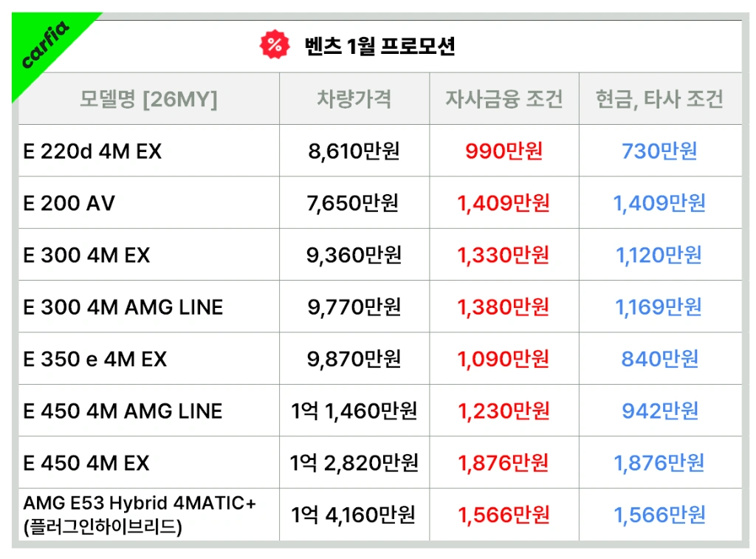Click the 9,360만원 price cell

pos(354,256)
